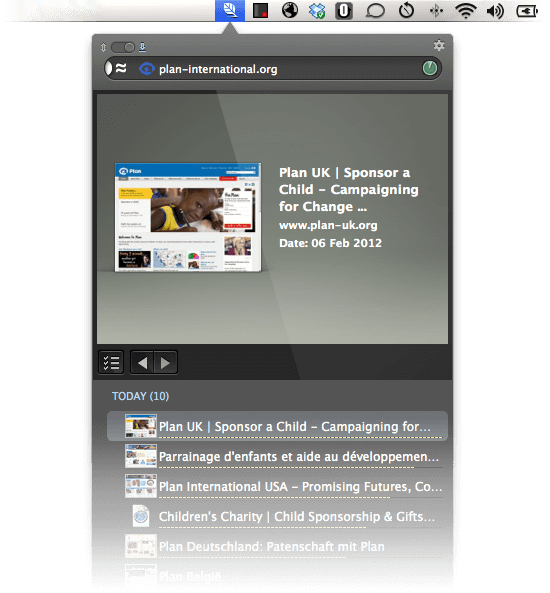Click the highlighted leaf app icon in menu bar

[230, 10]
